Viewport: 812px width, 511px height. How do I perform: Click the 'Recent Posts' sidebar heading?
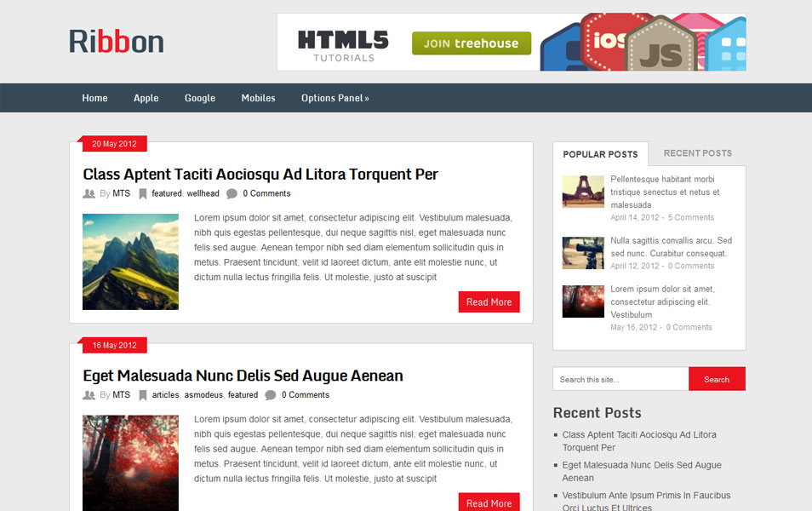tap(598, 412)
